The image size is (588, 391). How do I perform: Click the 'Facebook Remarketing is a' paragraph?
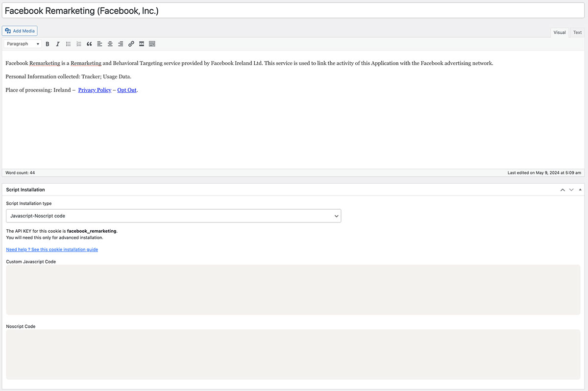coord(249,63)
